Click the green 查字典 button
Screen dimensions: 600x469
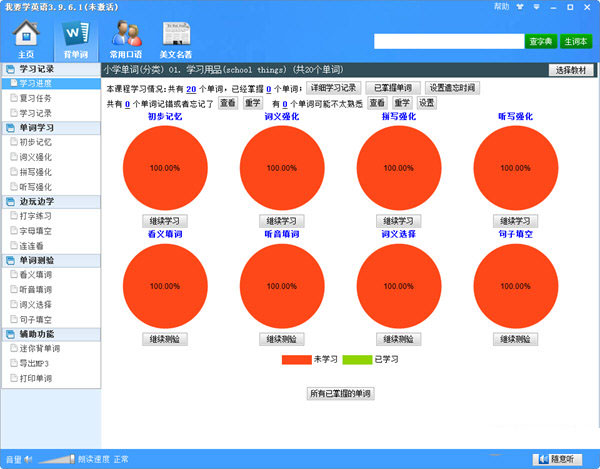[x=541, y=41]
